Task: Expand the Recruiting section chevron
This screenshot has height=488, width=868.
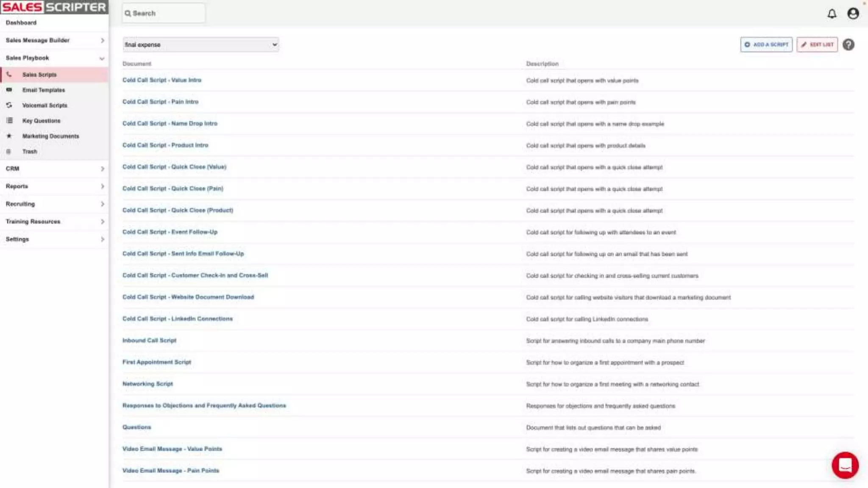Action: pyautogui.click(x=102, y=204)
